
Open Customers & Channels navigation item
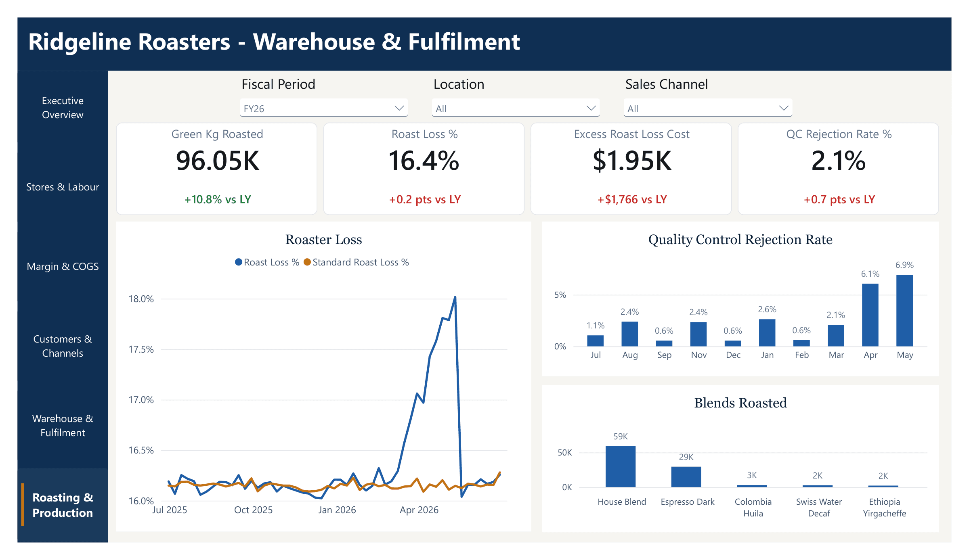click(x=63, y=346)
